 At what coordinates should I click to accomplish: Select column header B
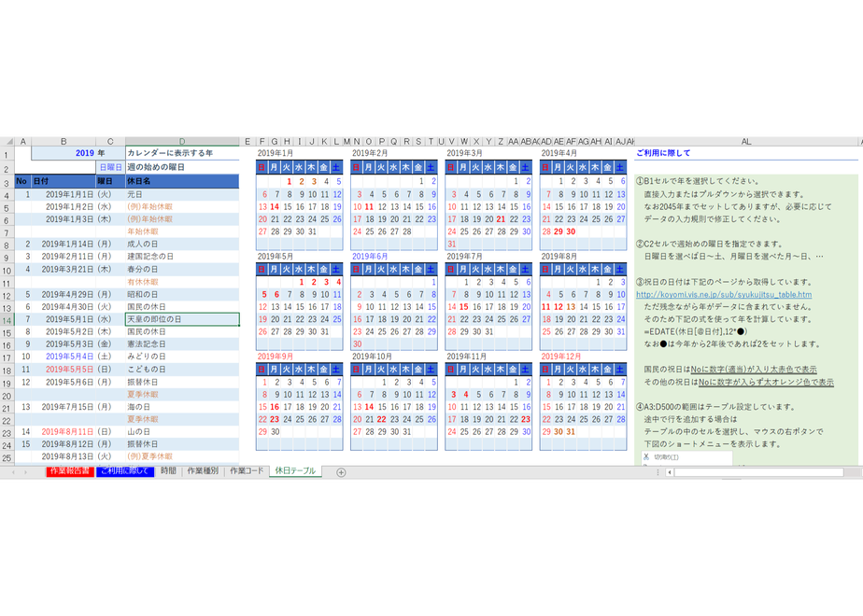click(x=64, y=141)
